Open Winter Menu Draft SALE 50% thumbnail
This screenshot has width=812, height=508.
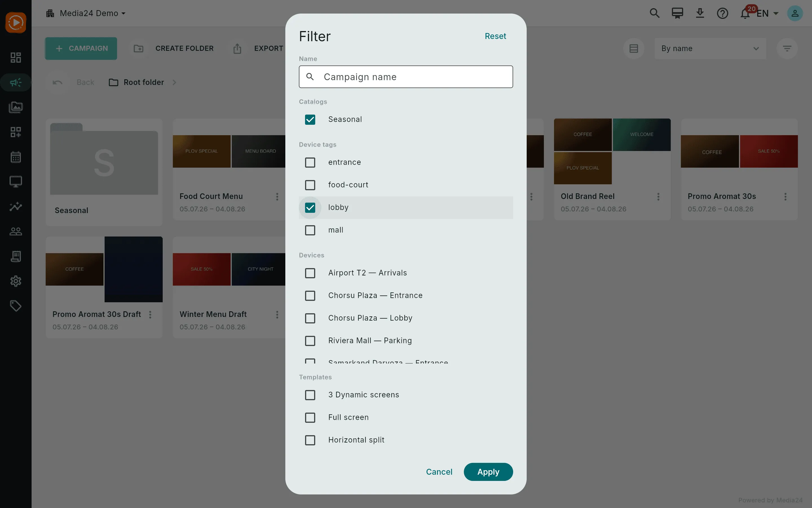click(201, 269)
